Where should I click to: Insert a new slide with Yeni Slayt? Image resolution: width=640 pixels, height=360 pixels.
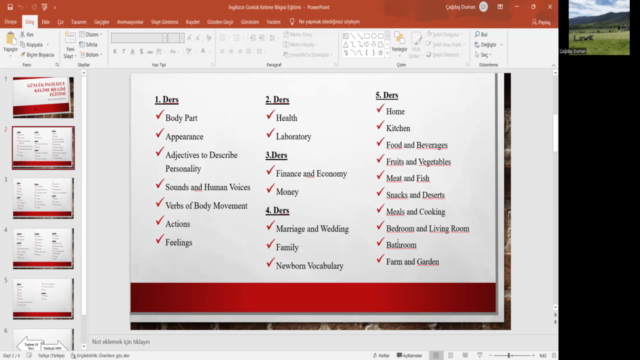point(70,45)
